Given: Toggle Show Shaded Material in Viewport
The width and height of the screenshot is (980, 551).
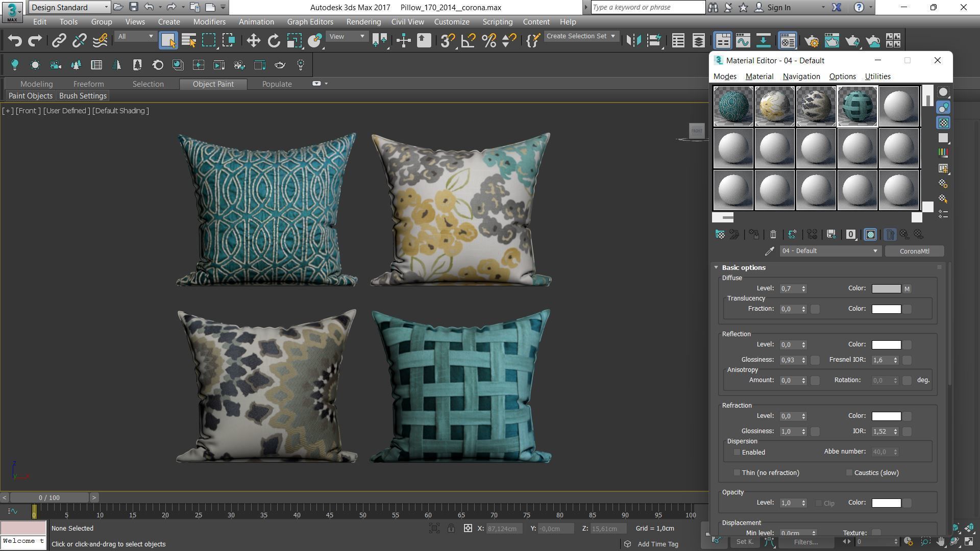Looking at the screenshot, I should pyautogui.click(x=870, y=235).
